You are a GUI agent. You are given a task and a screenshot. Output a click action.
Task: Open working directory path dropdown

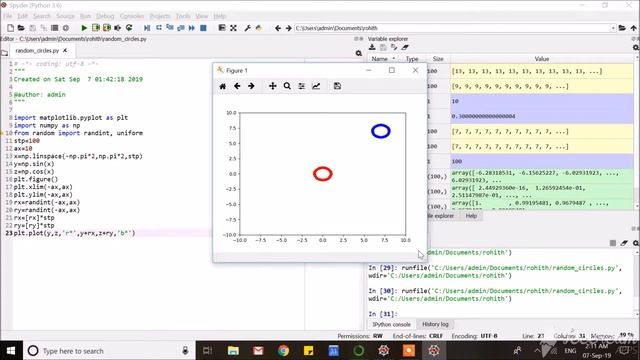[x=613, y=28]
